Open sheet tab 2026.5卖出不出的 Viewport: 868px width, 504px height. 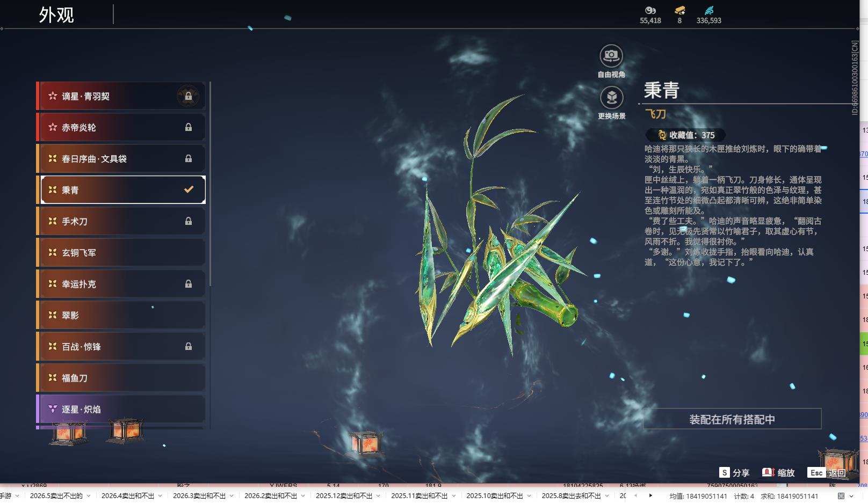tap(56, 496)
